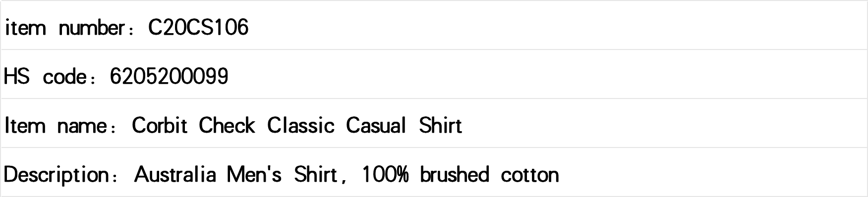Click the word 'Check' in item name
868x197 pixels.
(x=227, y=125)
